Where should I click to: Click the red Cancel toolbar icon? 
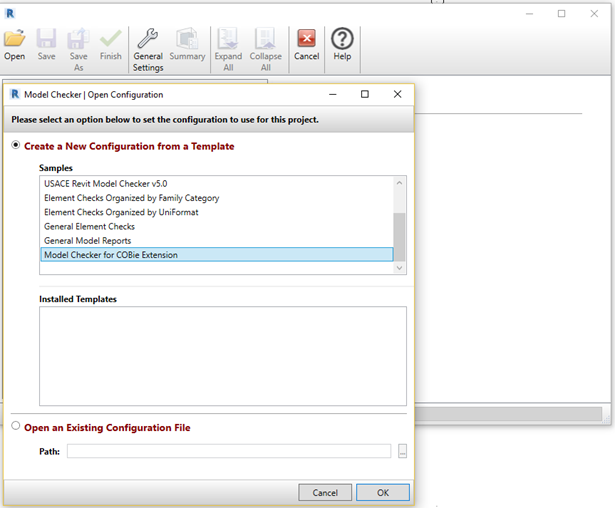(x=306, y=38)
